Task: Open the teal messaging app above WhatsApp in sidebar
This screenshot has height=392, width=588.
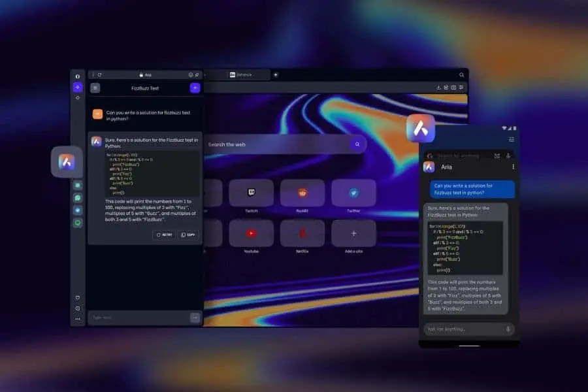Action: [x=78, y=186]
